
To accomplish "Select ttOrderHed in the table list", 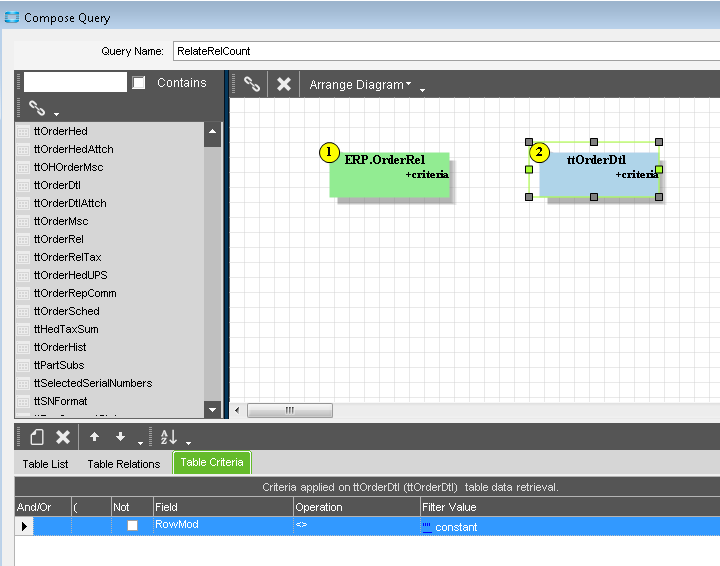I will pos(60,131).
